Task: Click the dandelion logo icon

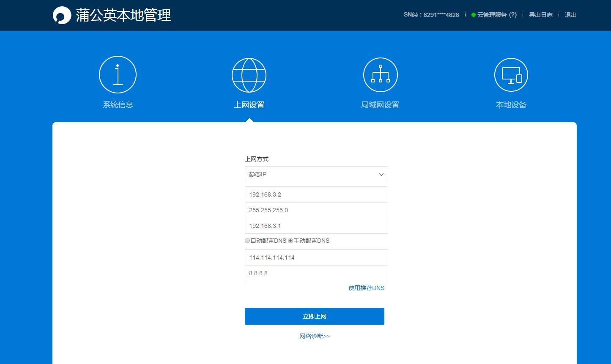Action: [62, 14]
